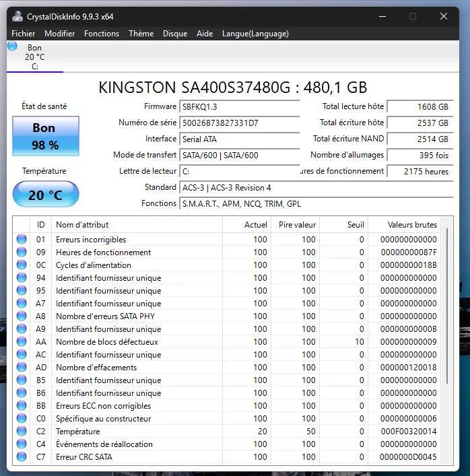Click the blue status orb in drive tab
This screenshot has width=470, height=476.
pos(12,46)
